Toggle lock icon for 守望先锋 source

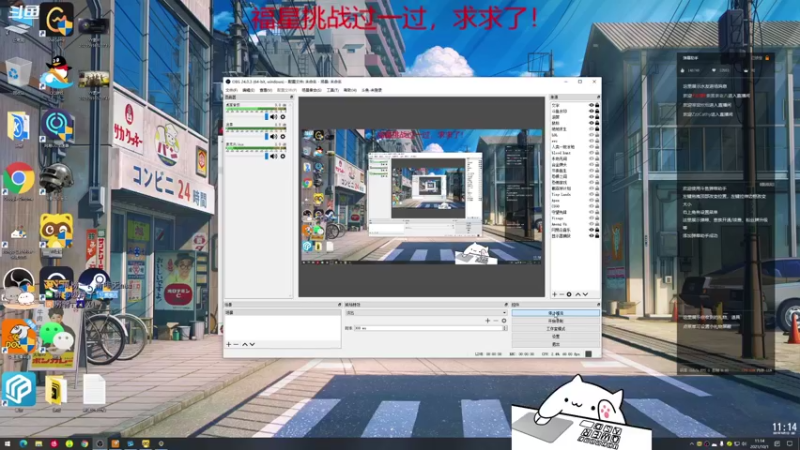tap(597, 212)
